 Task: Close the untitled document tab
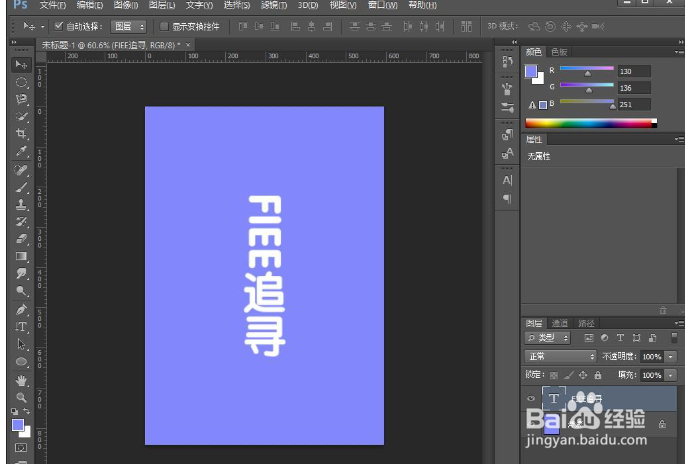click(188, 44)
